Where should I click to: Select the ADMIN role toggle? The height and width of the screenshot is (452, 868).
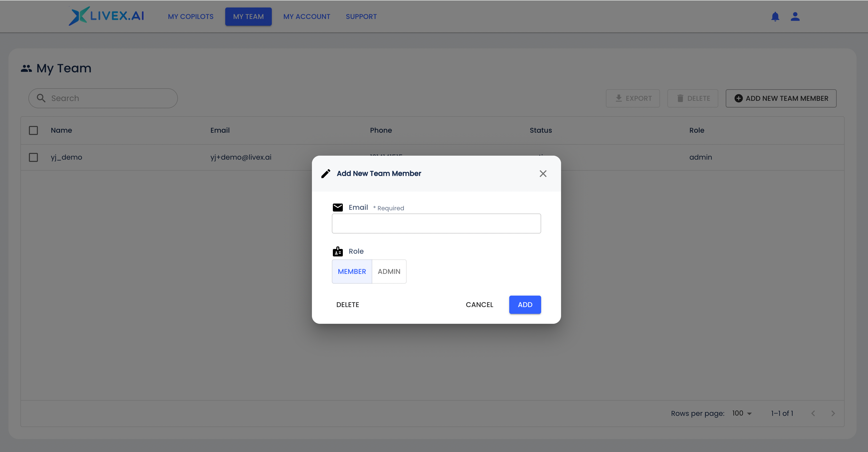point(389,272)
